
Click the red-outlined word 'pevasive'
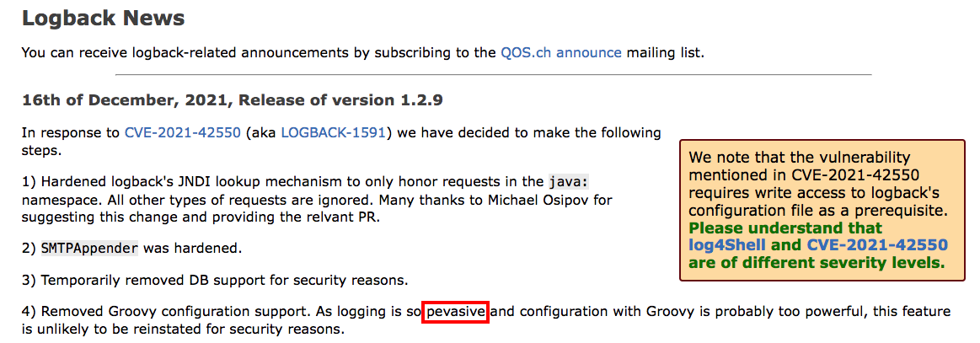coord(457,313)
